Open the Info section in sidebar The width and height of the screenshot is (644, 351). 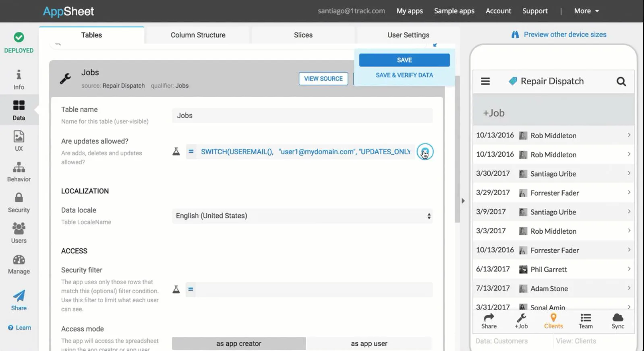tap(19, 80)
